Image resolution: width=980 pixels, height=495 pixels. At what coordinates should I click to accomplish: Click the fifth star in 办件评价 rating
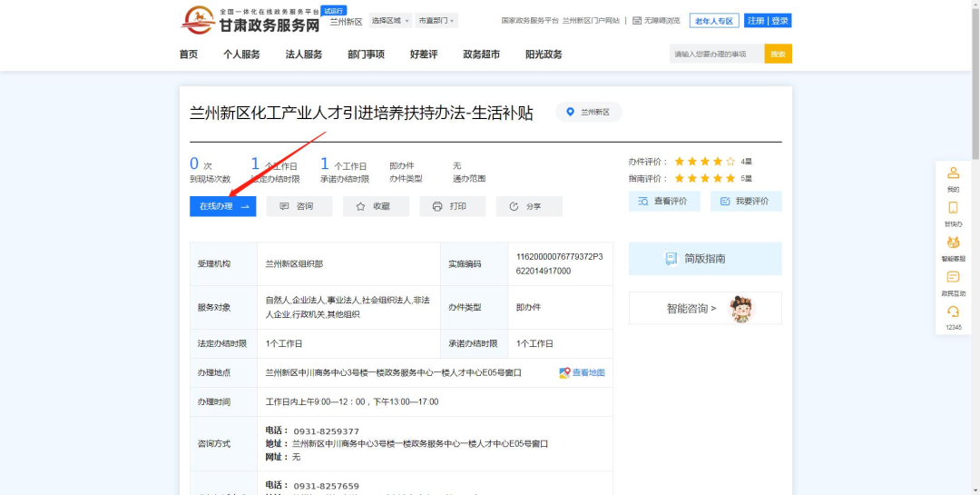pyautogui.click(x=730, y=162)
